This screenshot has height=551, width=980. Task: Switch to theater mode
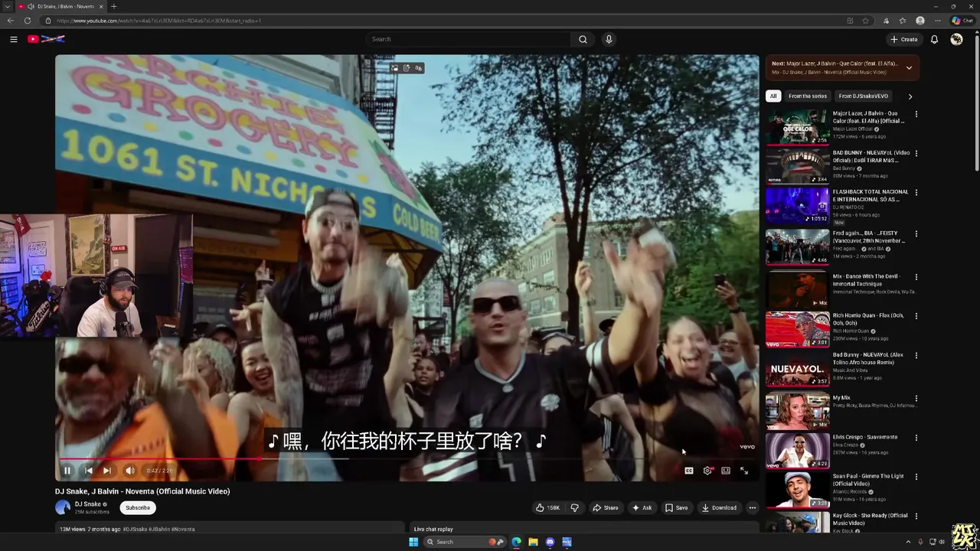pos(726,471)
